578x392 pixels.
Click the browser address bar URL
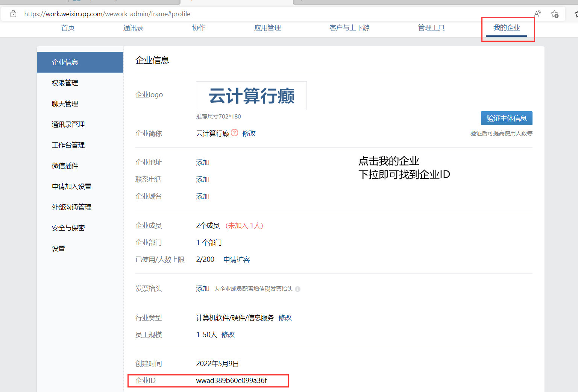[x=107, y=14]
